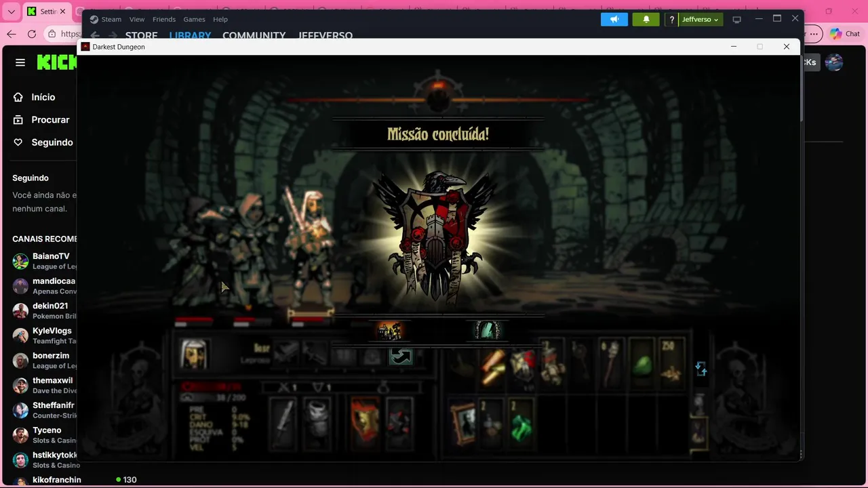868x488 pixels.
Task: Click Início in Kick sidebar
Action: click(x=43, y=97)
